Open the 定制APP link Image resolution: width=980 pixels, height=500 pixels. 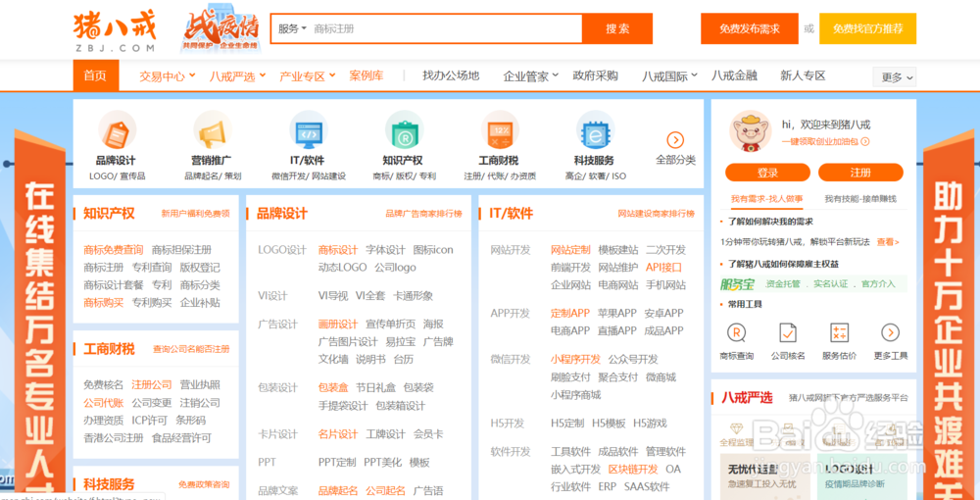[x=570, y=313]
